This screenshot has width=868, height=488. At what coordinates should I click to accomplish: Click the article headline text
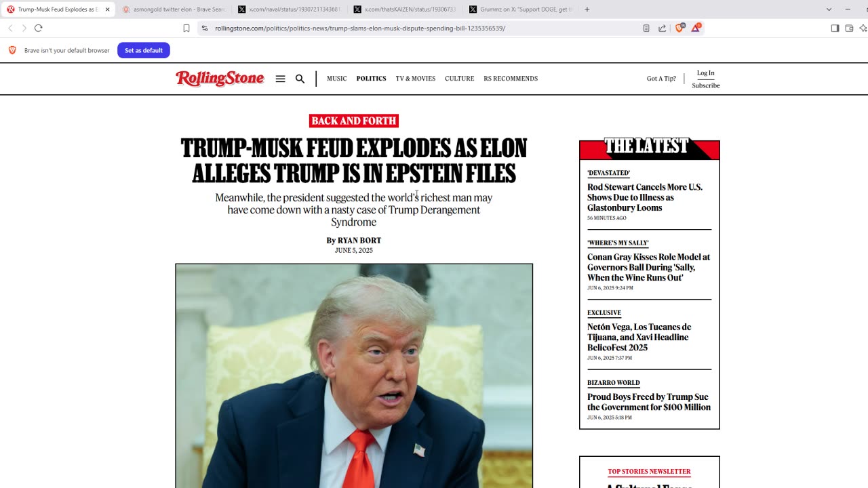point(354,161)
